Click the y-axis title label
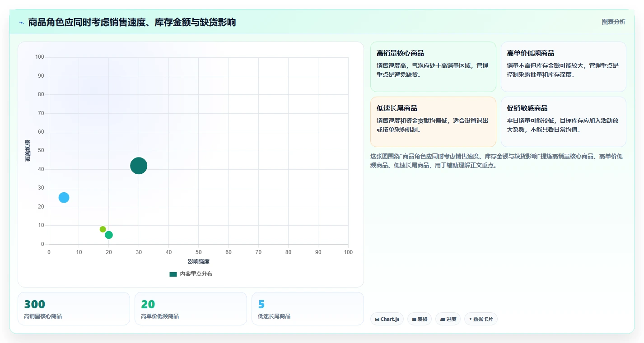 28,151
